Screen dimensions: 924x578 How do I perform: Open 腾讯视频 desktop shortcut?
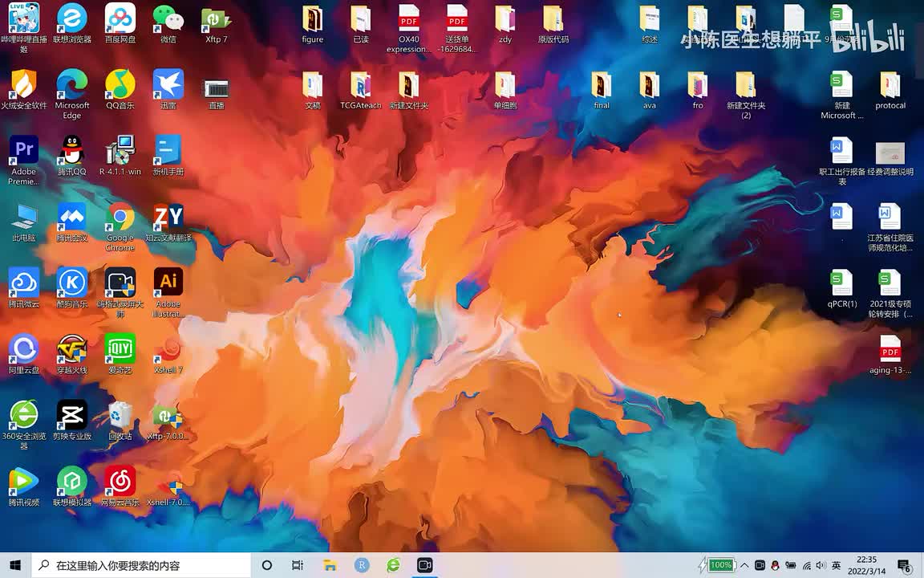[x=23, y=486]
